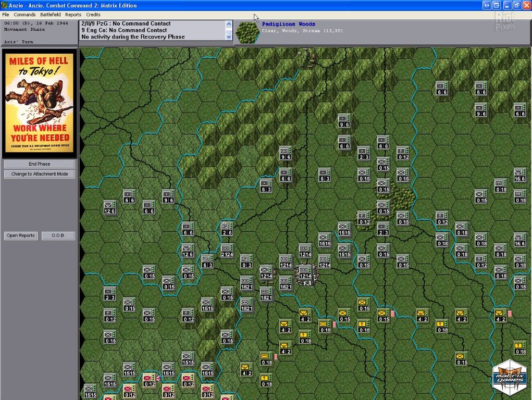532x400 pixels.
Task: Click the Matrix Games logo
Action: click(x=509, y=378)
